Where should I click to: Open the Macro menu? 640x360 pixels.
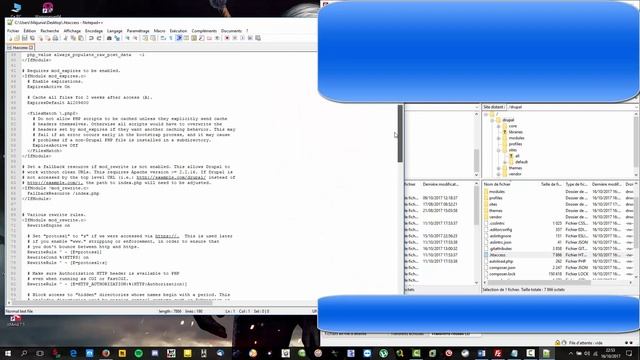point(160,31)
